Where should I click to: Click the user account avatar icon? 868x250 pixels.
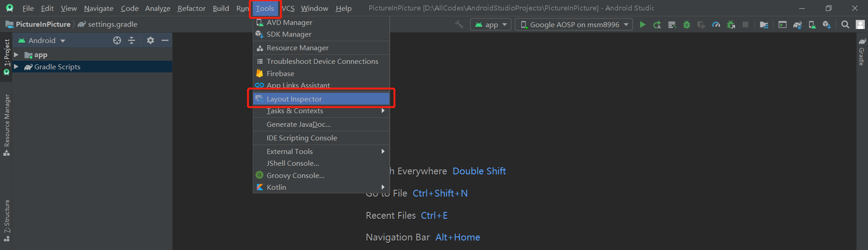click(x=860, y=24)
